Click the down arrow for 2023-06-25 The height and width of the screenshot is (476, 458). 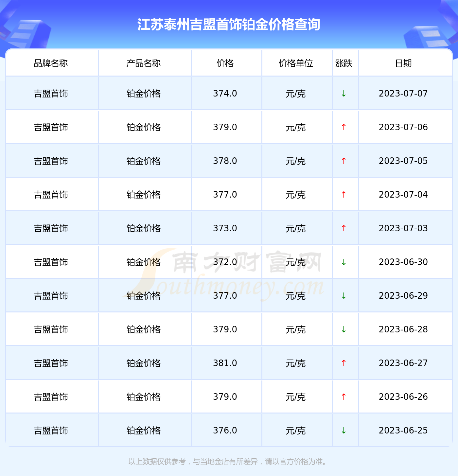point(344,431)
